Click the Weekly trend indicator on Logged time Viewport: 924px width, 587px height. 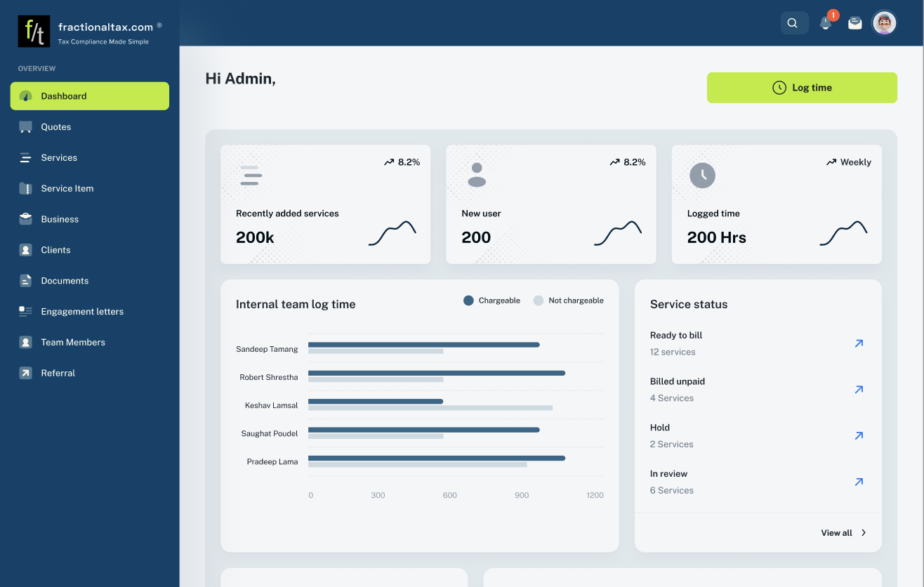tap(848, 162)
